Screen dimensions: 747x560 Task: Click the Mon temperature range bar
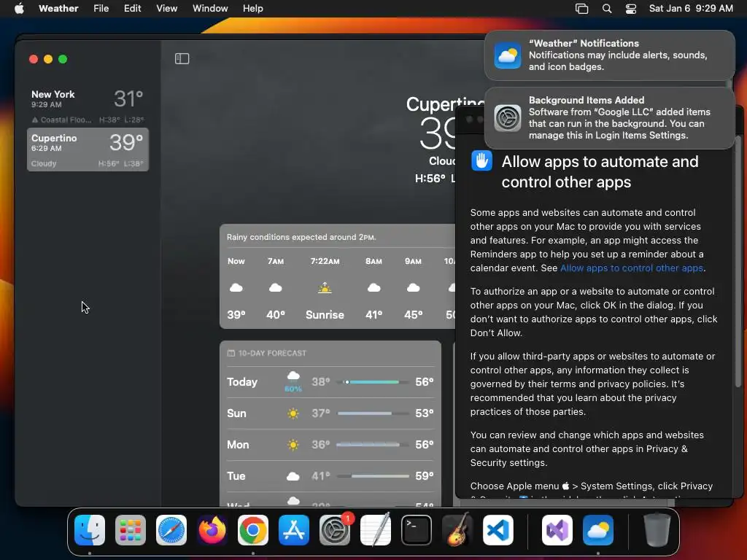(x=373, y=445)
